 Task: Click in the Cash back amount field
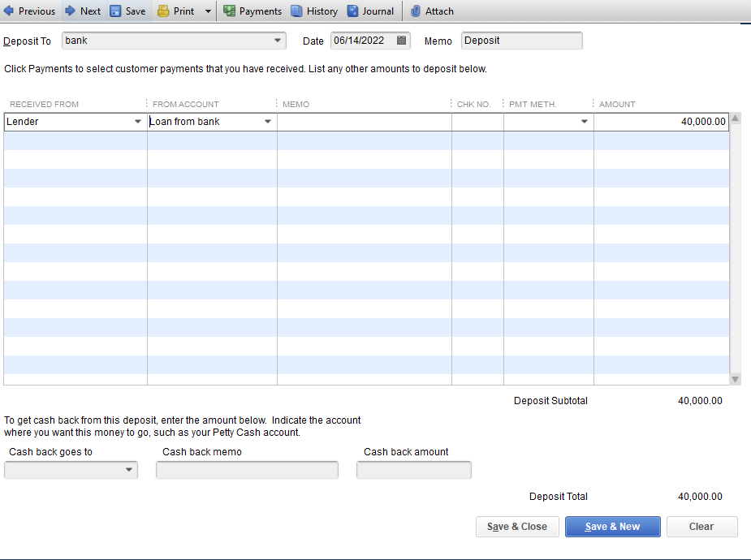(414, 470)
